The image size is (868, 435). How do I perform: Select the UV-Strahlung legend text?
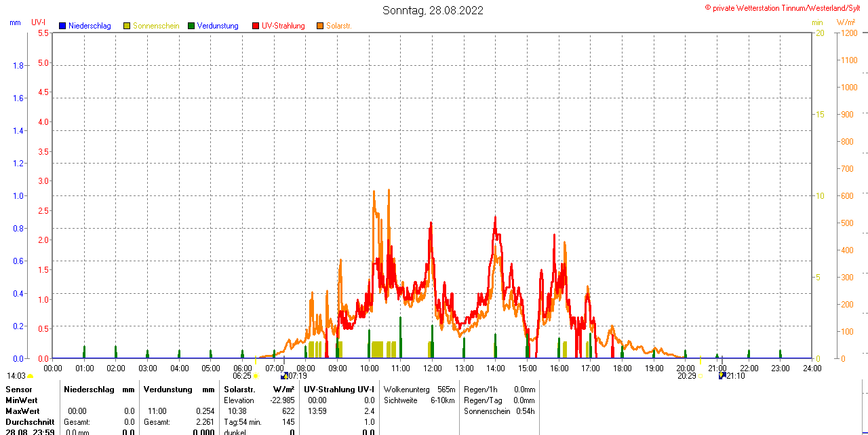coord(283,26)
